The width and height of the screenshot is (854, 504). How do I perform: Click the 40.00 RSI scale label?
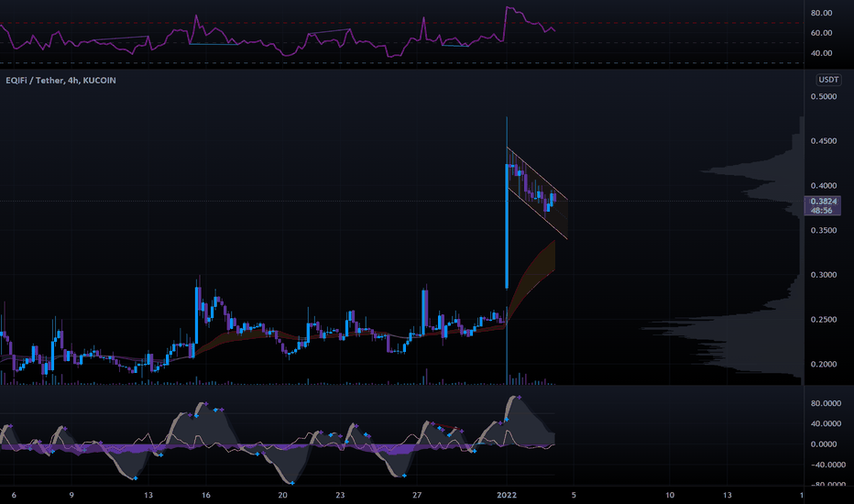821,53
